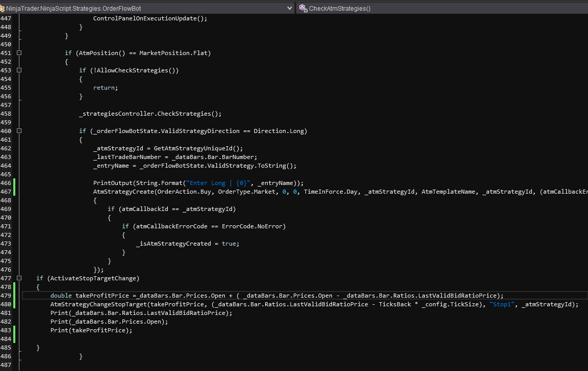Click on ErrorCode.NoError in line 471
Viewport: 588px width, 371px height.
click(x=252, y=226)
